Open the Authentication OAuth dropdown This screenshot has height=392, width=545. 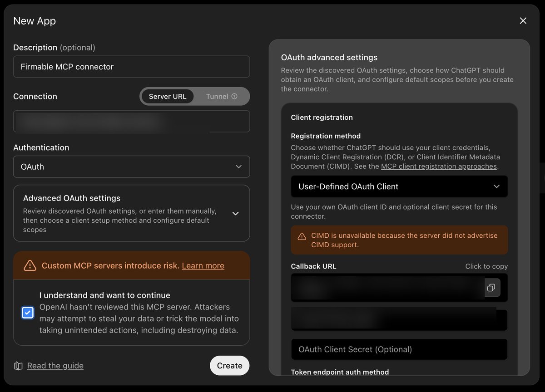coord(132,167)
